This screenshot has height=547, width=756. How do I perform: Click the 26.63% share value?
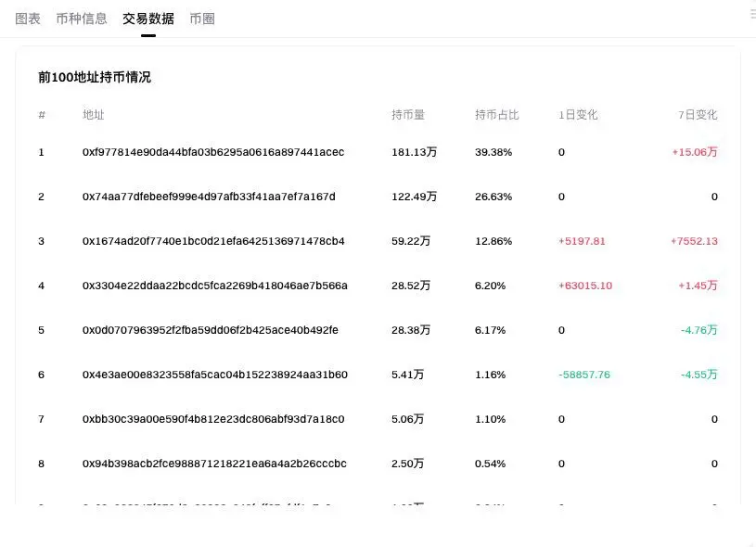pos(493,197)
